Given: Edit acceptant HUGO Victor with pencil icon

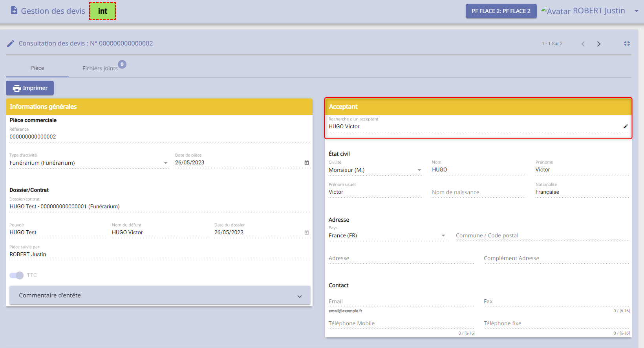Looking at the screenshot, I should 626,126.
